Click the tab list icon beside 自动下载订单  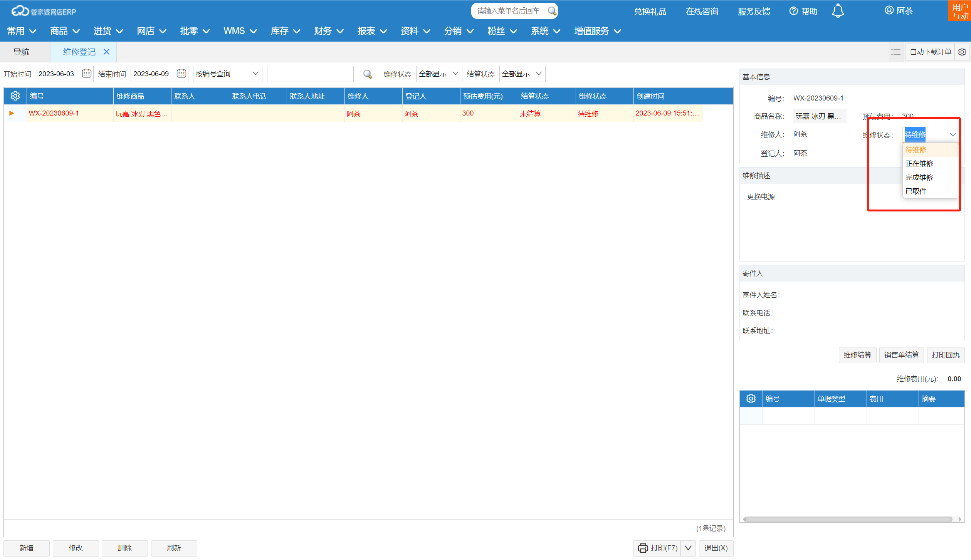pos(896,52)
